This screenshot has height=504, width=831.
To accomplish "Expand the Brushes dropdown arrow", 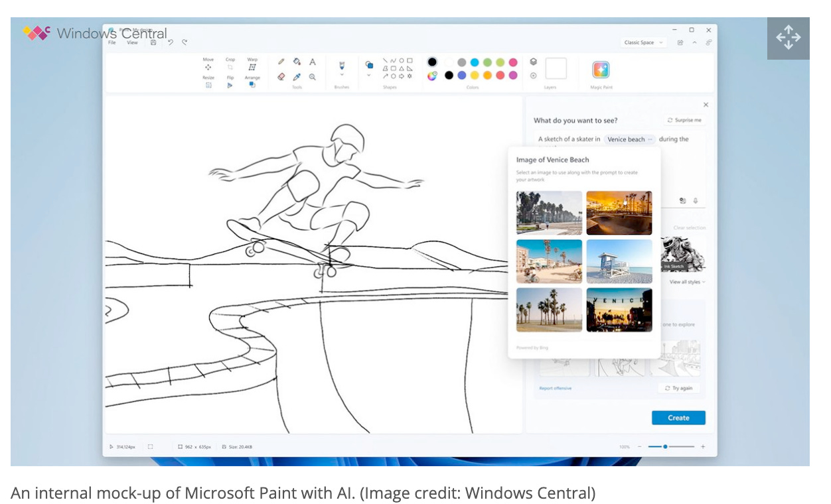I will click(342, 76).
